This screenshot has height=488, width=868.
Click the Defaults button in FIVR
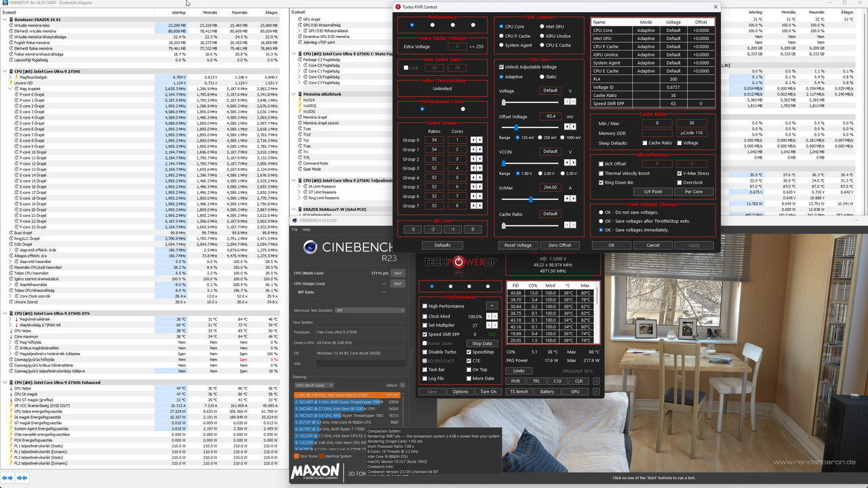(442, 245)
